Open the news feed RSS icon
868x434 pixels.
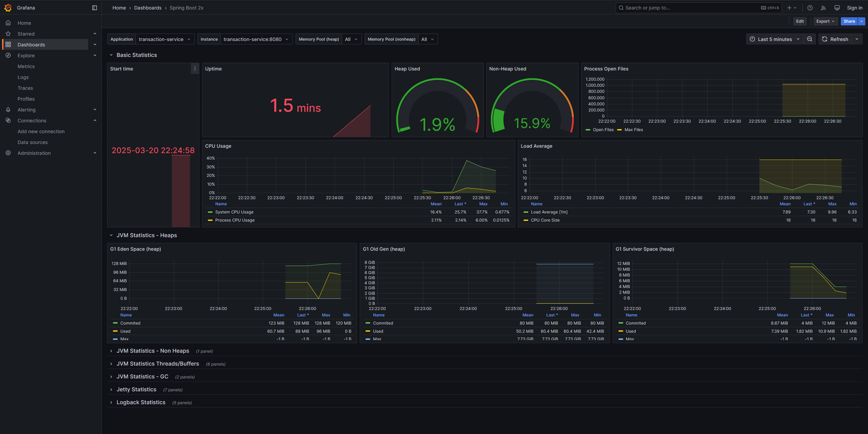(823, 8)
